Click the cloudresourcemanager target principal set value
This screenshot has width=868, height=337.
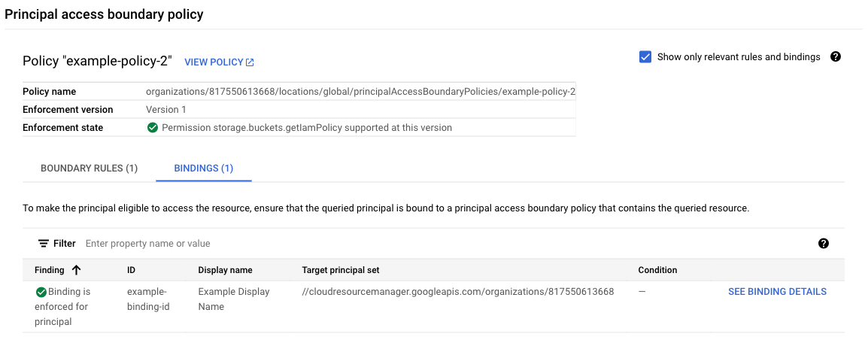457,292
